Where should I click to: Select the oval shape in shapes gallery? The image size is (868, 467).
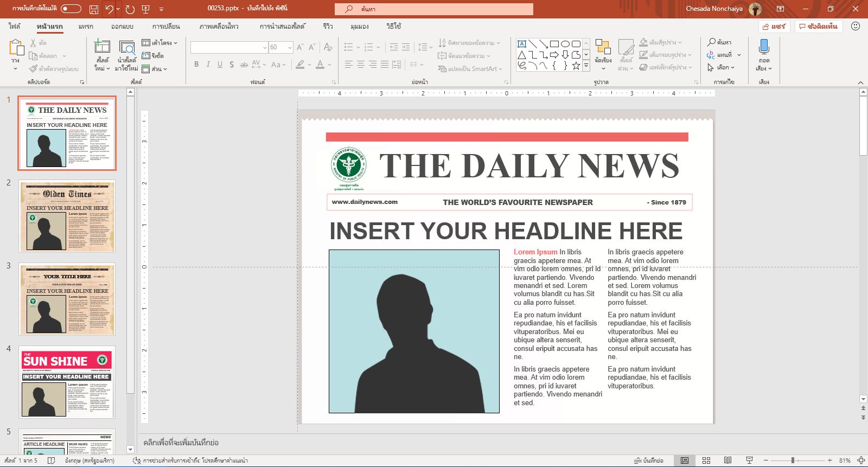(x=565, y=44)
